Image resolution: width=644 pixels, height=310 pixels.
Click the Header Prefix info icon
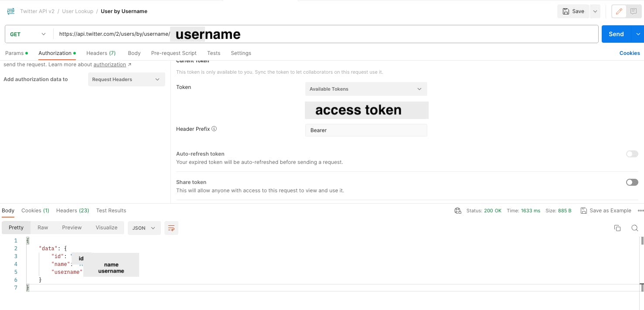pos(214,129)
